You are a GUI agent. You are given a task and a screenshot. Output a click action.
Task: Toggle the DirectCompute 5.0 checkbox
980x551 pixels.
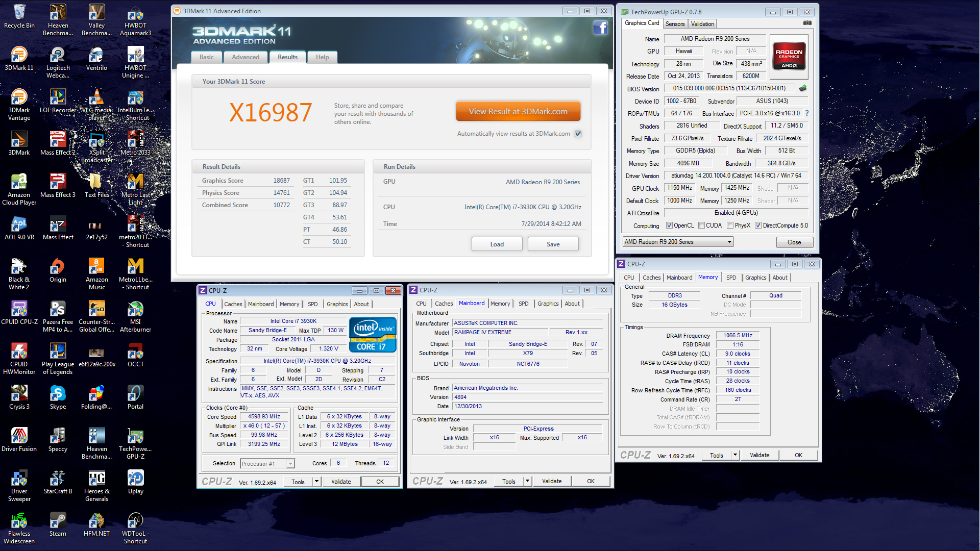(758, 226)
